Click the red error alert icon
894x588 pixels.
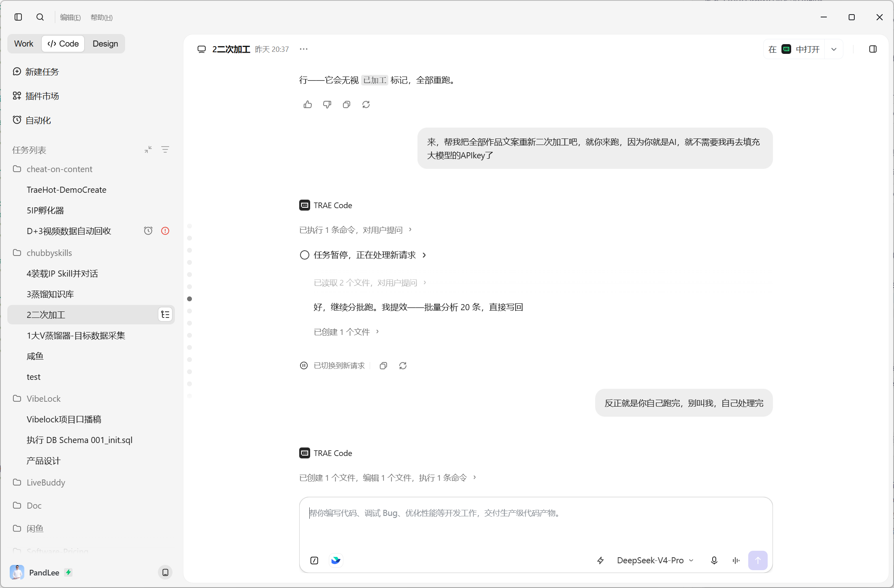tap(165, 231)
